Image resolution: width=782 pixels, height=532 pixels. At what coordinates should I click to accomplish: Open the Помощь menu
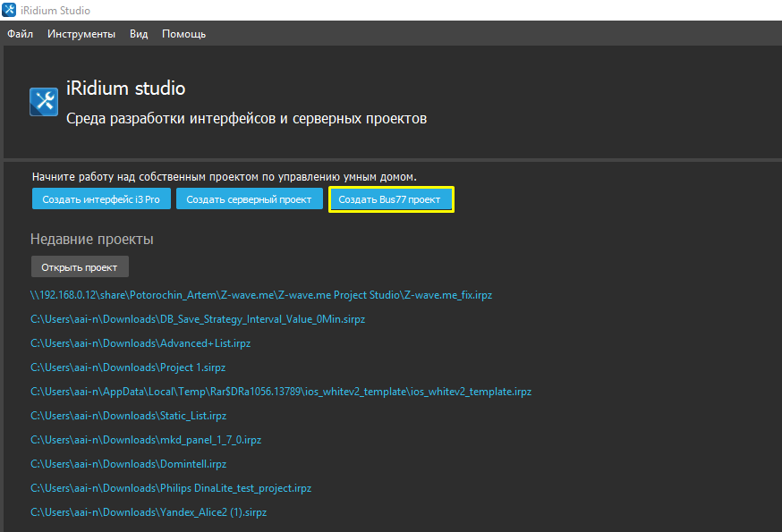[x=183, y=34]
